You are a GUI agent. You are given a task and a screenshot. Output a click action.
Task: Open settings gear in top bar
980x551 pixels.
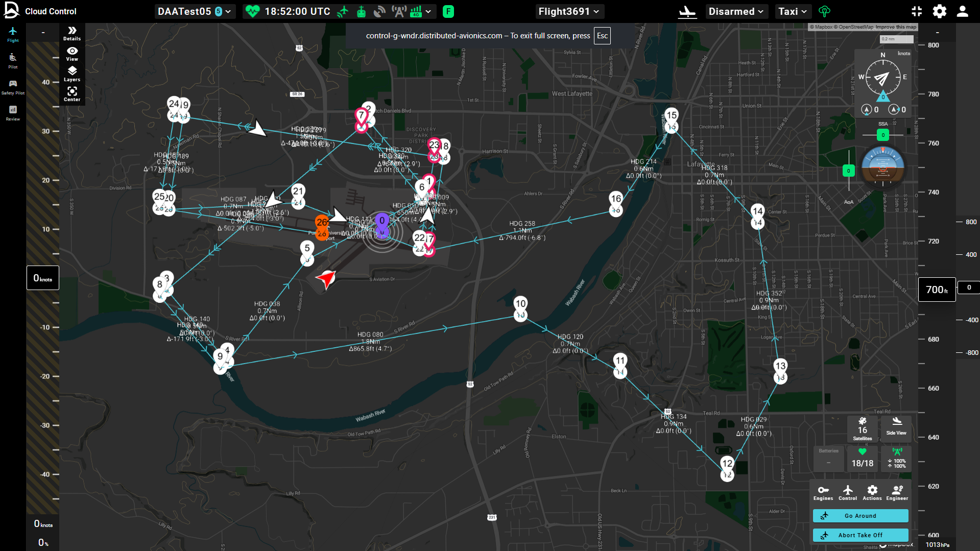point(939,11)
